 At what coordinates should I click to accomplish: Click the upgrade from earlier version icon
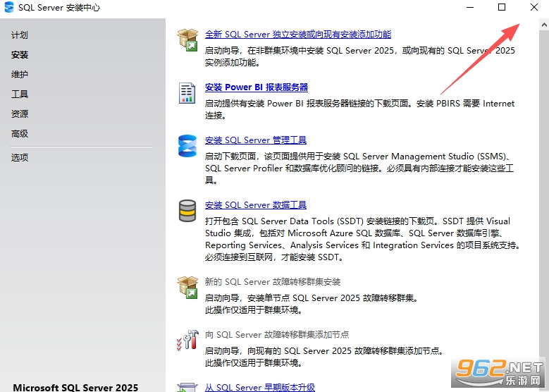click(x=187, y=387)
